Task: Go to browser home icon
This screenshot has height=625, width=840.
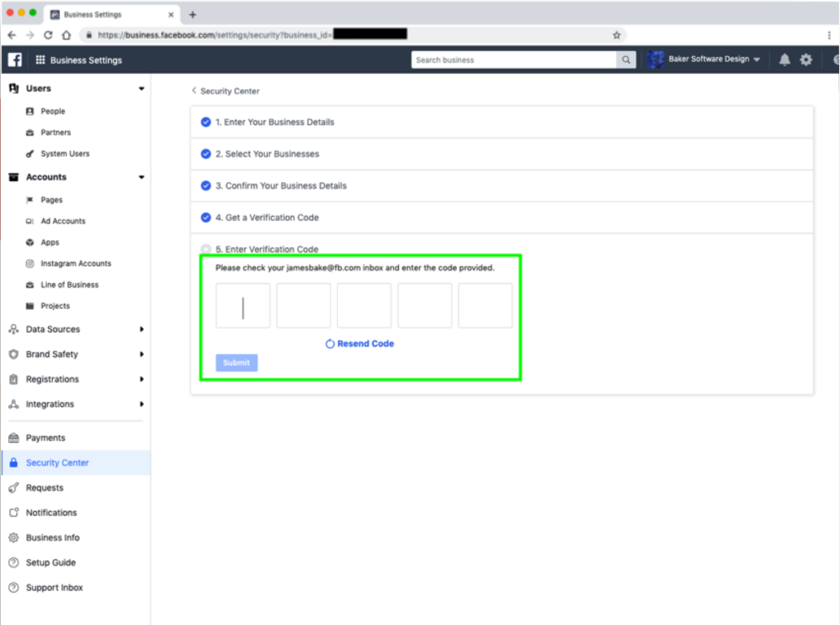Action: 67,35
